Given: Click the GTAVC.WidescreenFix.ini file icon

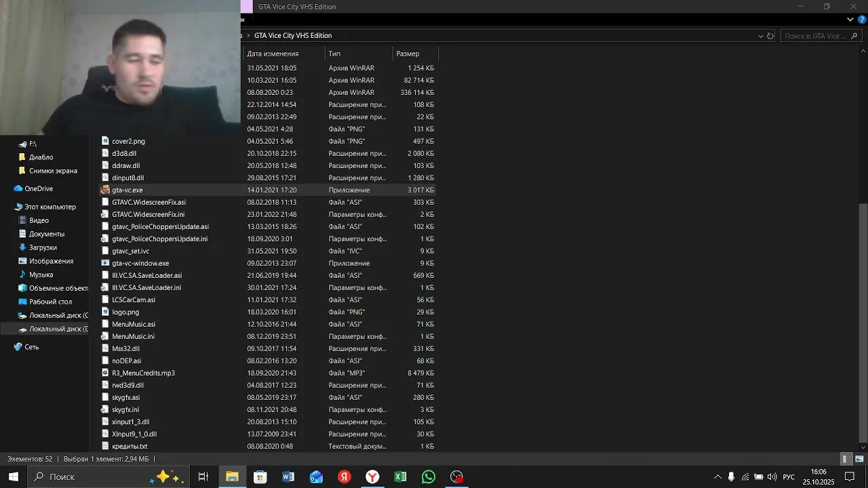Looking at the screenshot, I should pyautogui.click(x=105, y=214).
